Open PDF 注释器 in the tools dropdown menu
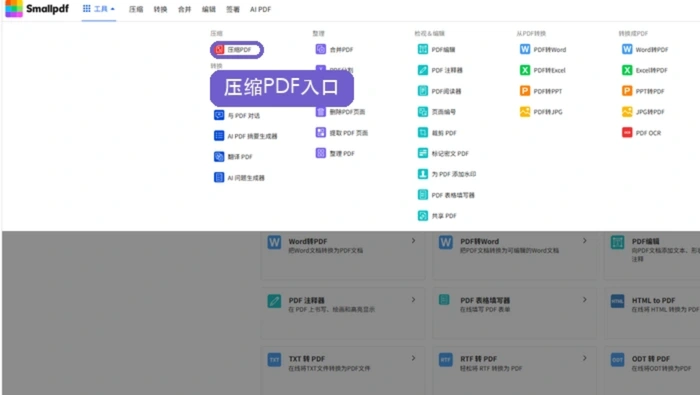Screen dimensions: 700x395 pos(440,70)
